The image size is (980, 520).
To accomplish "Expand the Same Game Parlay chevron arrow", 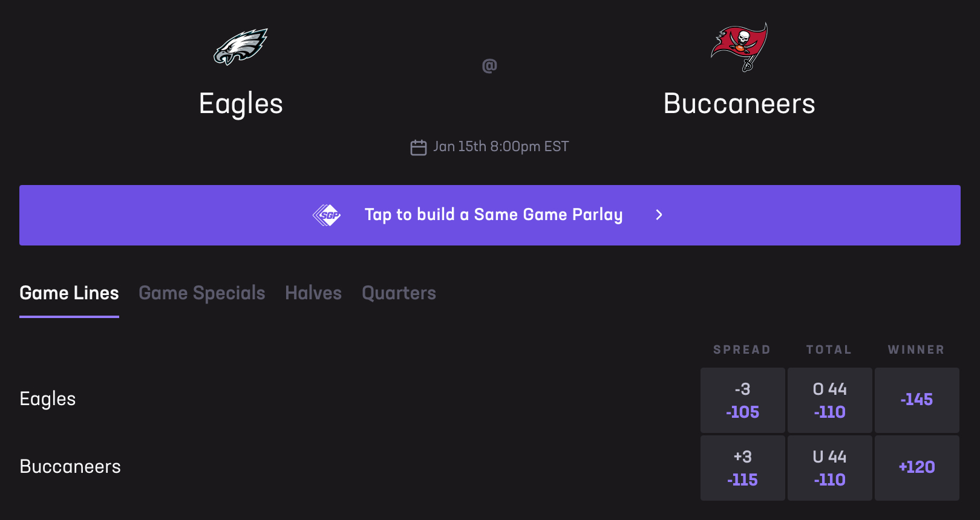I will pos(659,215).
